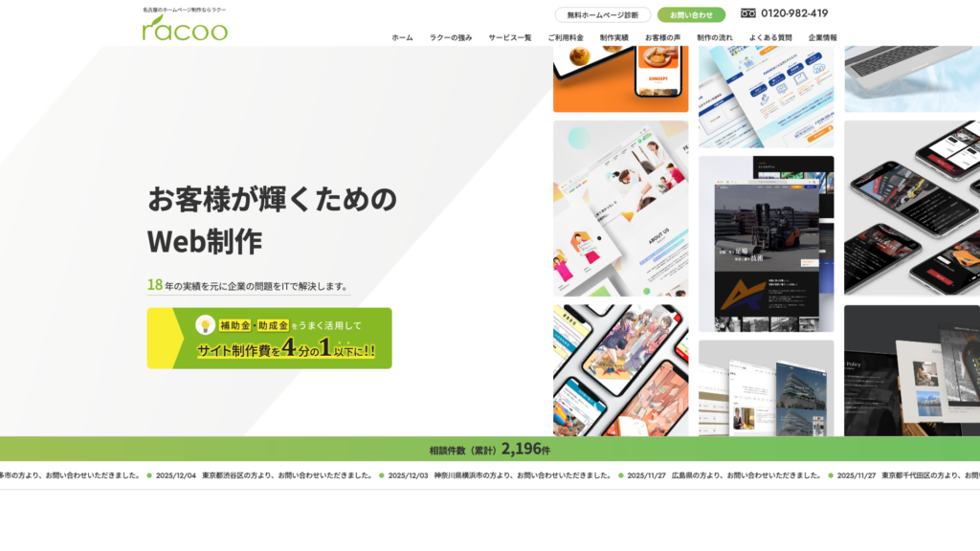This screenshot has width=980, height=551.
Task: Select 制作の流れ menu item
Action: click(x=714, y=37)
